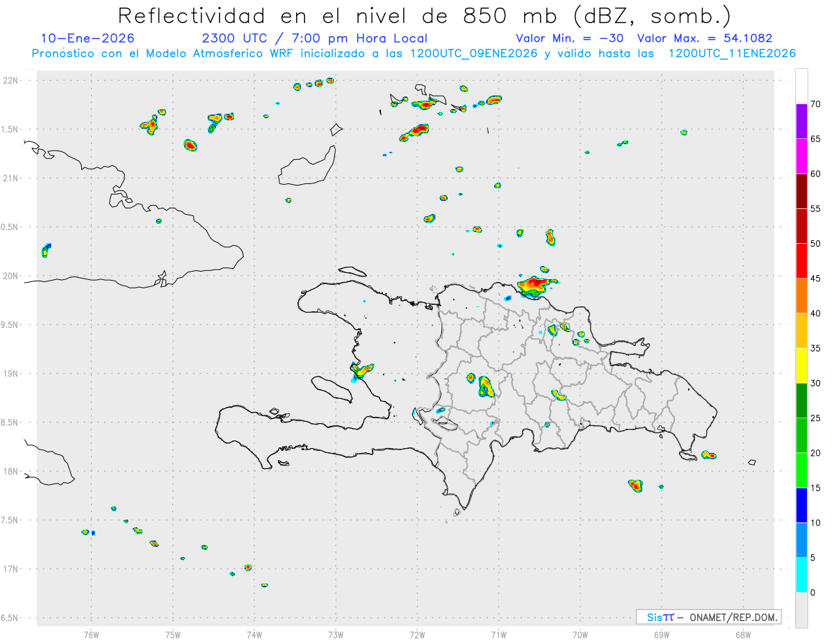Viewport: 834px width, 644px height.
Task: Click the 'SisTT - ONAMET/REP.DOM.' credit label
Action: pos(708,617)
